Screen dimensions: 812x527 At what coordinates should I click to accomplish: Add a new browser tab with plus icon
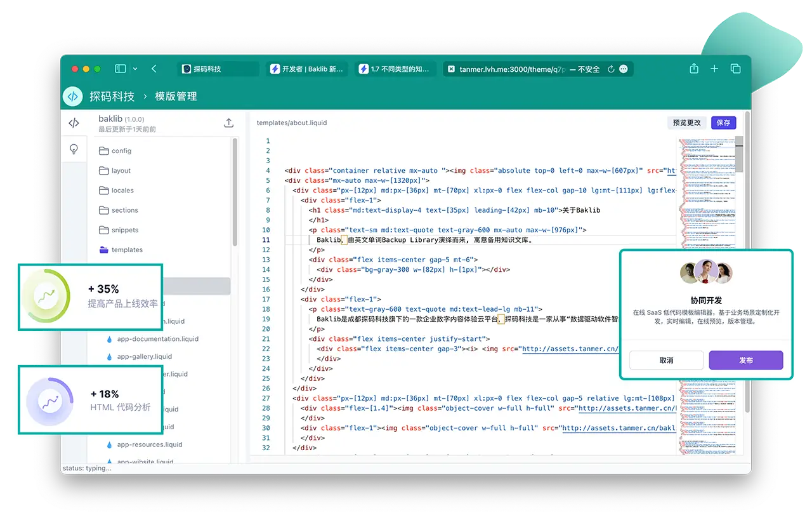(714, 69)
